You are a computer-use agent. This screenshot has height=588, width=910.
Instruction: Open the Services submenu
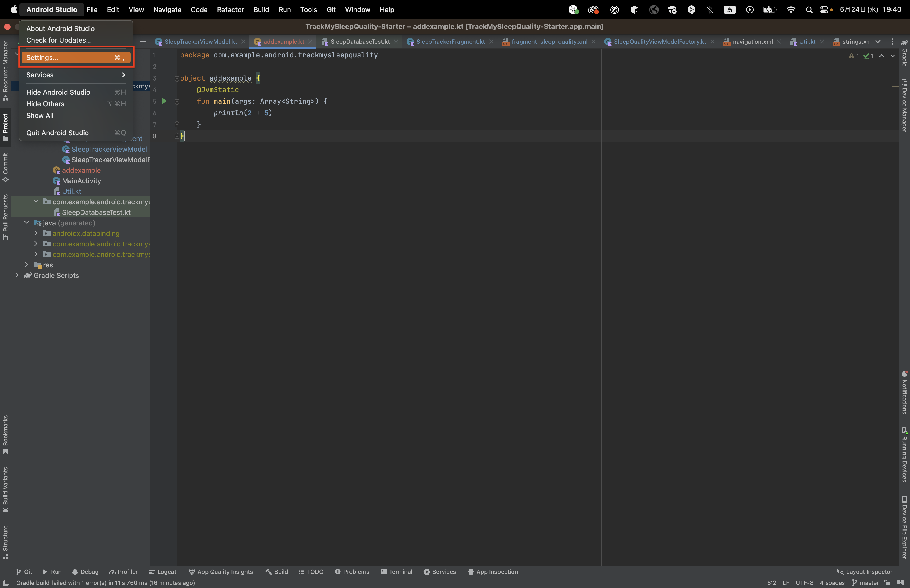point(76,75)
